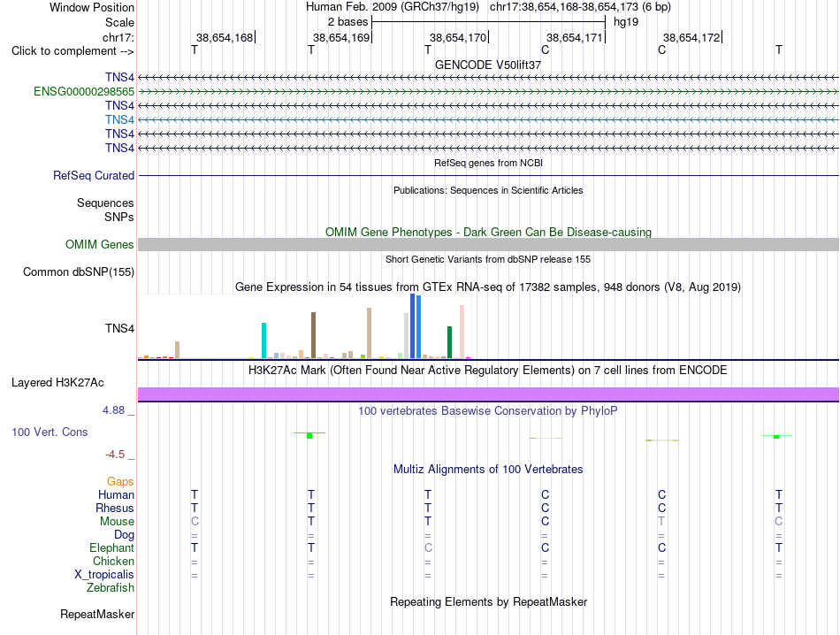Click the green ENSG00000298565 gene label
This screenshot has width=840, height=635.
tap(84, 92)
